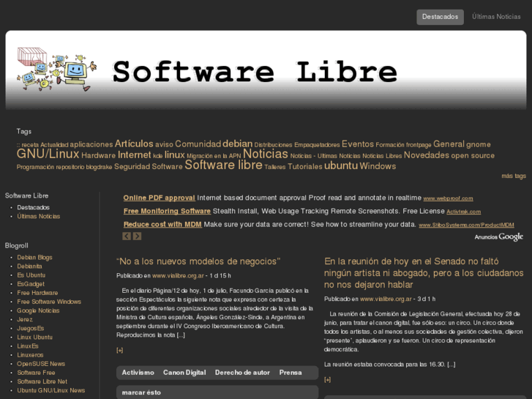Open OpenSUSE News in Blogroll
The height and width of the screenshot is (399, 532).
click(41, 364)
